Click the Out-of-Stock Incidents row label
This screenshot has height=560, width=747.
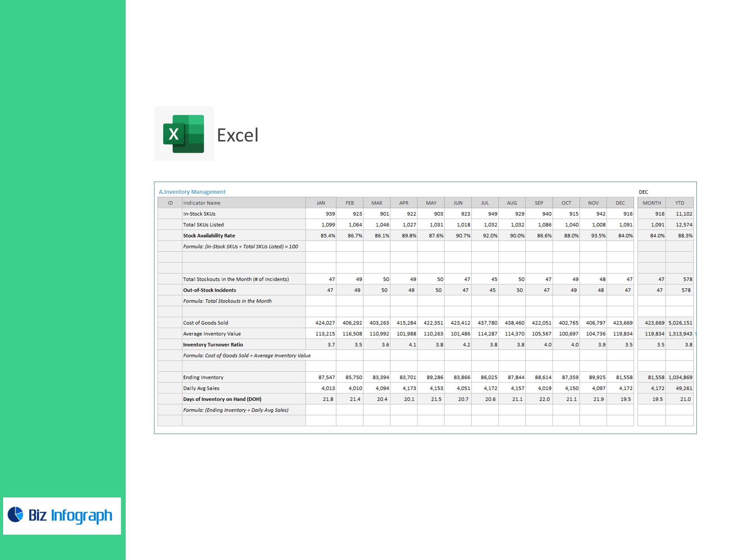point(209,290)
